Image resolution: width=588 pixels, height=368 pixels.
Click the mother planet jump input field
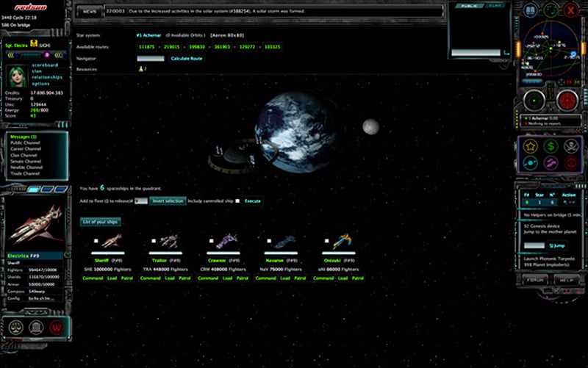(534, 246)
